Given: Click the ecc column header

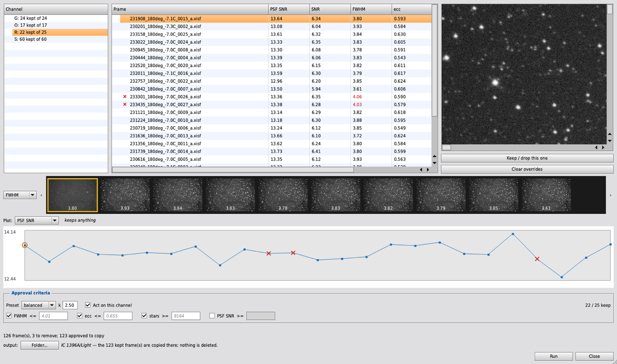Looking at the screenshot, I should tap(411, 9).
